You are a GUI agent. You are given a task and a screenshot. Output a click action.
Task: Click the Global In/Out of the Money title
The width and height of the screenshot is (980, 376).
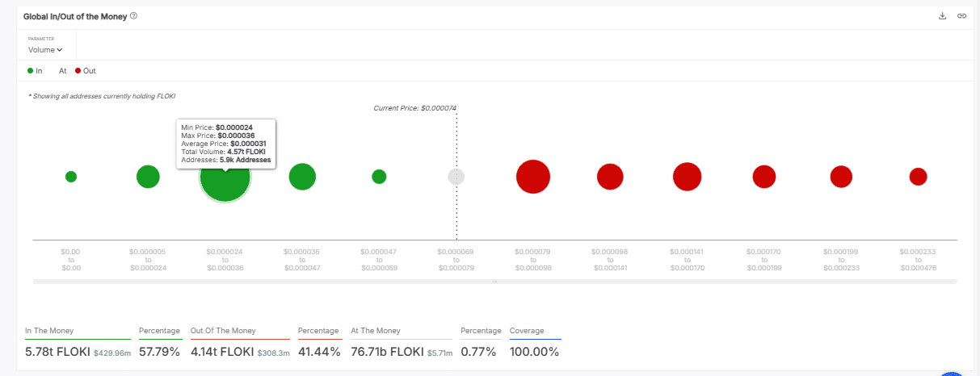click(75, 16)
